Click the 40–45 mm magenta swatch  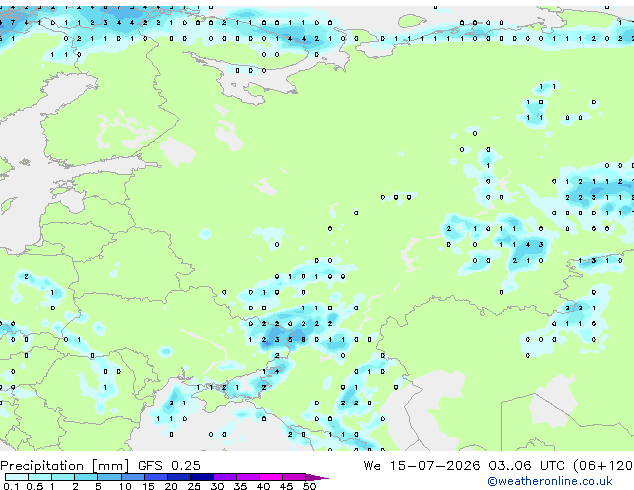tap(270, 477)
